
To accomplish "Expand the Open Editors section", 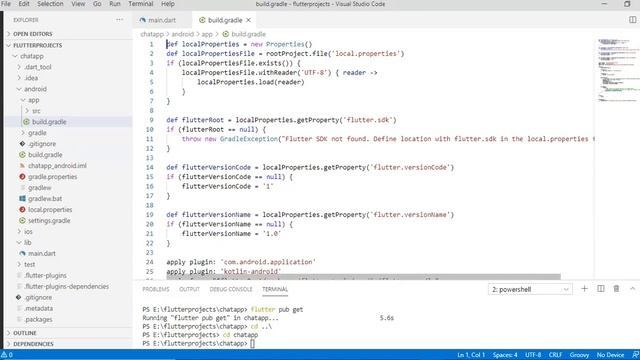I will (x=33, y=34).
